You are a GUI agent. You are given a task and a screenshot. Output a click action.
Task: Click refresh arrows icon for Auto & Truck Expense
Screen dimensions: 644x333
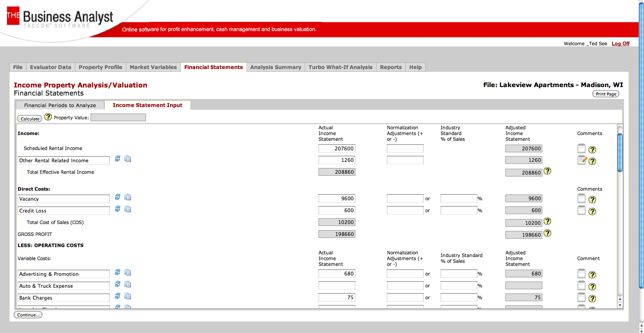pos(117,284)
